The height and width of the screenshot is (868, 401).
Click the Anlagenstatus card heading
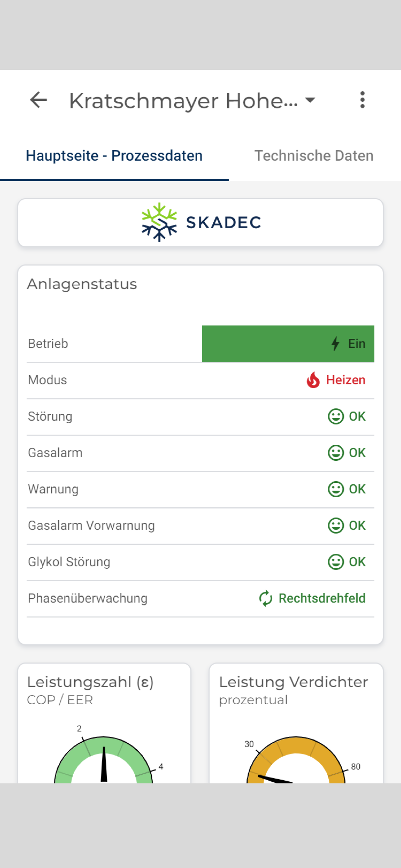tap(82, 284)
